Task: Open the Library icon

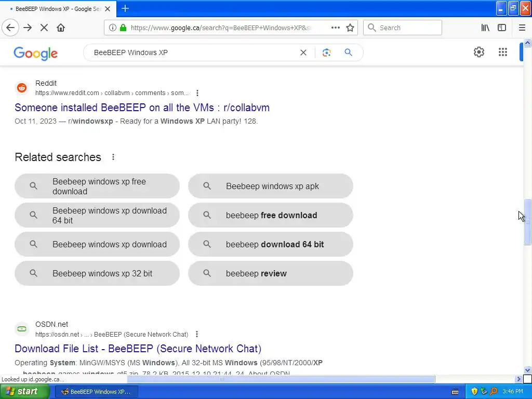Action: click(485, 28)
